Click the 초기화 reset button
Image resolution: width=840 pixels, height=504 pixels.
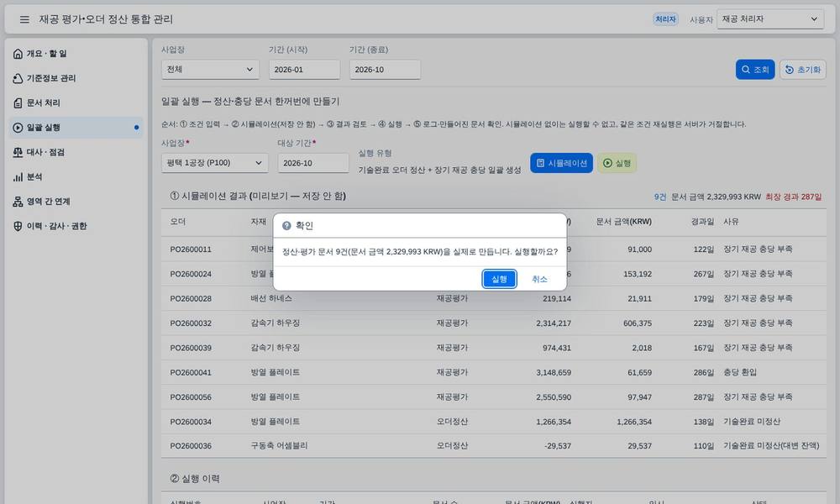(x=802, y=70)
